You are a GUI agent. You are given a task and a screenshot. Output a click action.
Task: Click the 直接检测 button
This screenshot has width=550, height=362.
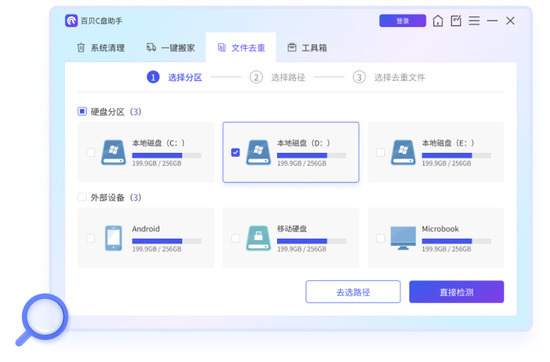point(456,291)
